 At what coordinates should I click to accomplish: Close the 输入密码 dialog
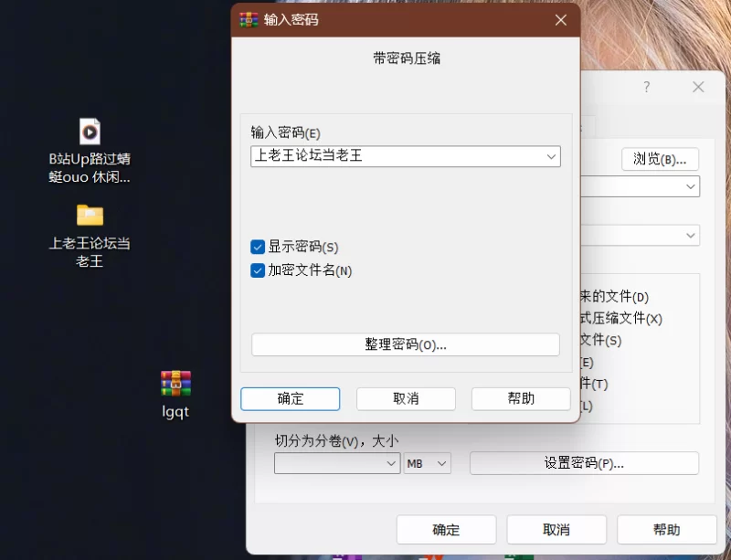tap(561, 20)
